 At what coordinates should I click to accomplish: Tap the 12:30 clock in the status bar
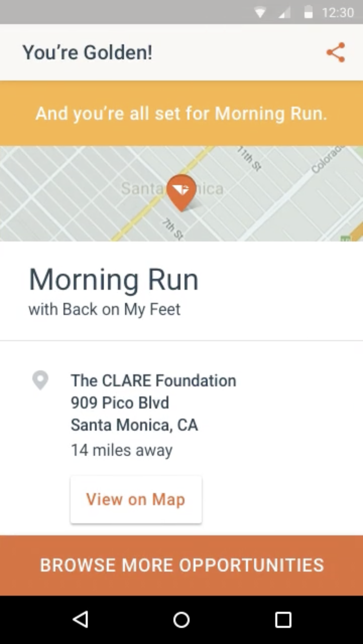[x=338, y=13]
